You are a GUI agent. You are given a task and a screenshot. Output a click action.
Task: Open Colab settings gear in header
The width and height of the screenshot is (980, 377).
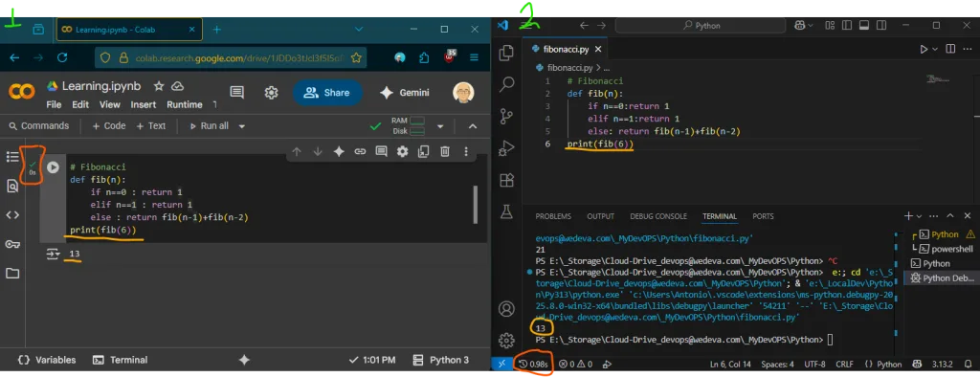tap(271, 93)
